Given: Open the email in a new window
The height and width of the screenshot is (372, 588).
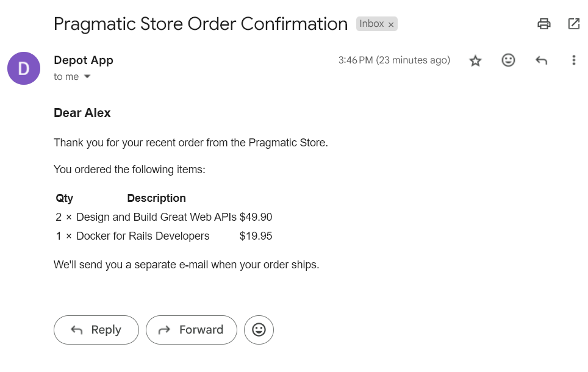Looking at the screenshot, I should [573, 24].
